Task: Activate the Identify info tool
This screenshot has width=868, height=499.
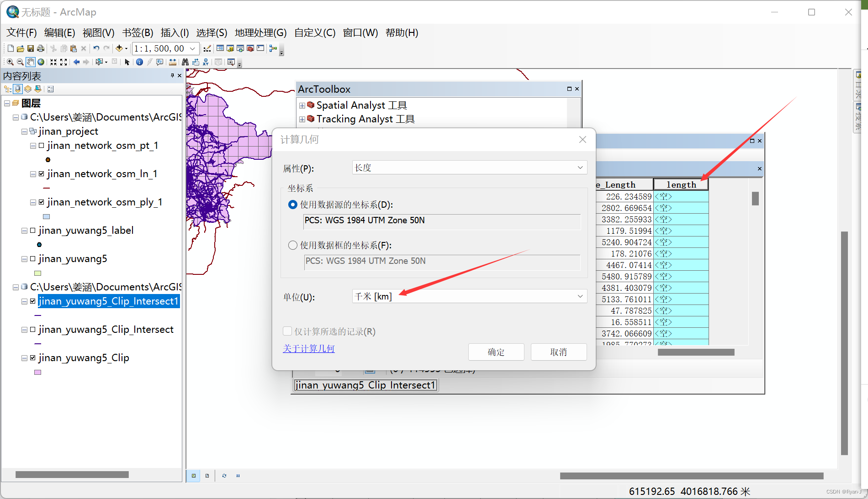Action: point(139,62)
